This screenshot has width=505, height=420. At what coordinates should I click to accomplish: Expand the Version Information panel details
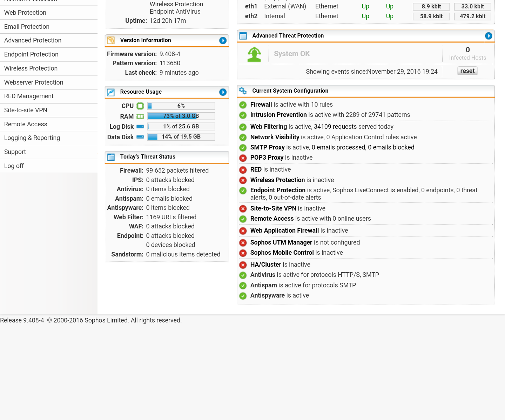point(223,40)
